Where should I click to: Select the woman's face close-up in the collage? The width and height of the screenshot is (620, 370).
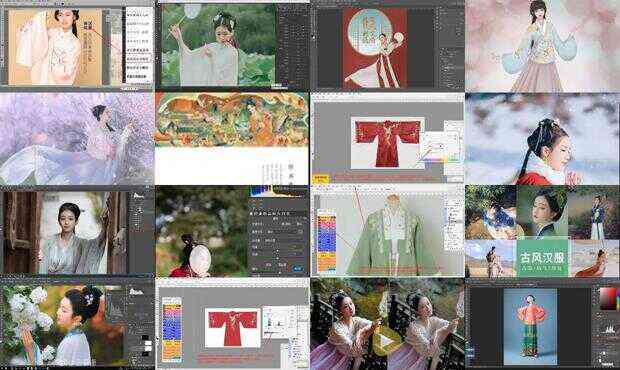coord(542,212)
